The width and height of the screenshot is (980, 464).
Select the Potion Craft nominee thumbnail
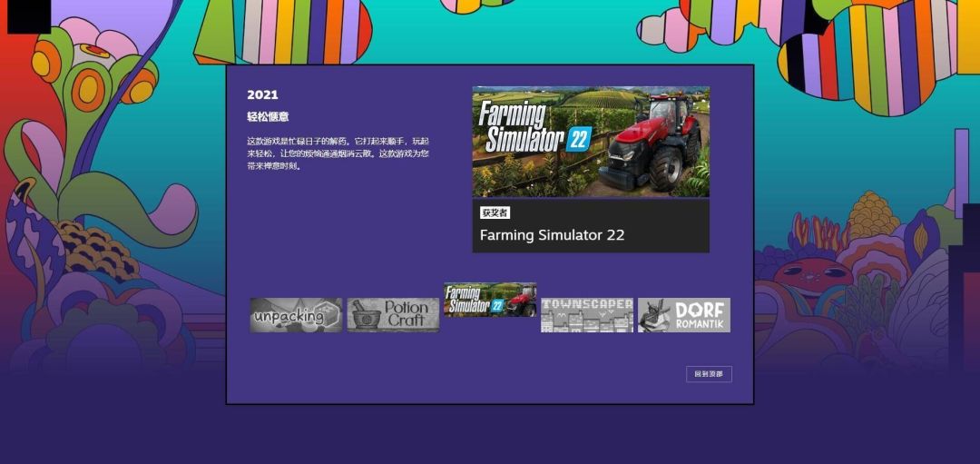(393, 314)
